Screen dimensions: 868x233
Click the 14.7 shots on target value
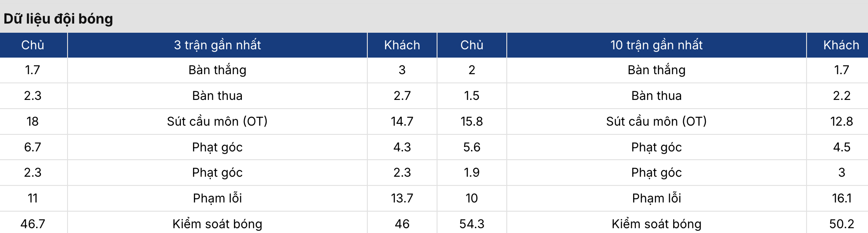point(402,121)
